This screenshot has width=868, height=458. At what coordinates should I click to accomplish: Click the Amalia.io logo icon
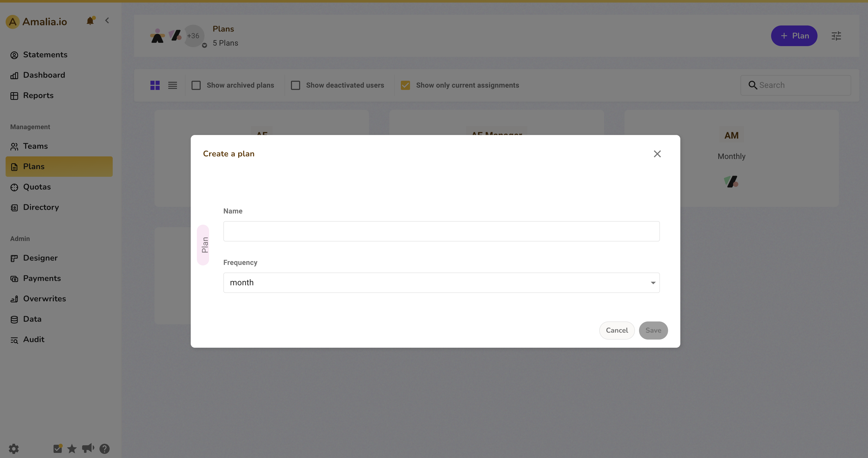12,22
